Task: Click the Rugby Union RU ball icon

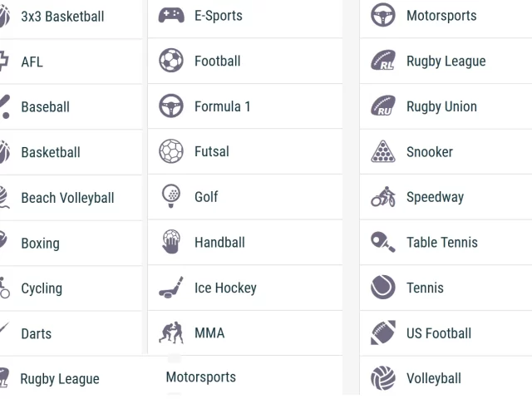Action: [383, 106]
